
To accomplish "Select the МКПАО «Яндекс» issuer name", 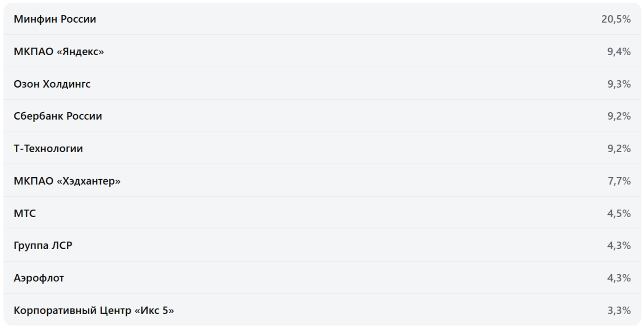I will click(x=59, y=51).
